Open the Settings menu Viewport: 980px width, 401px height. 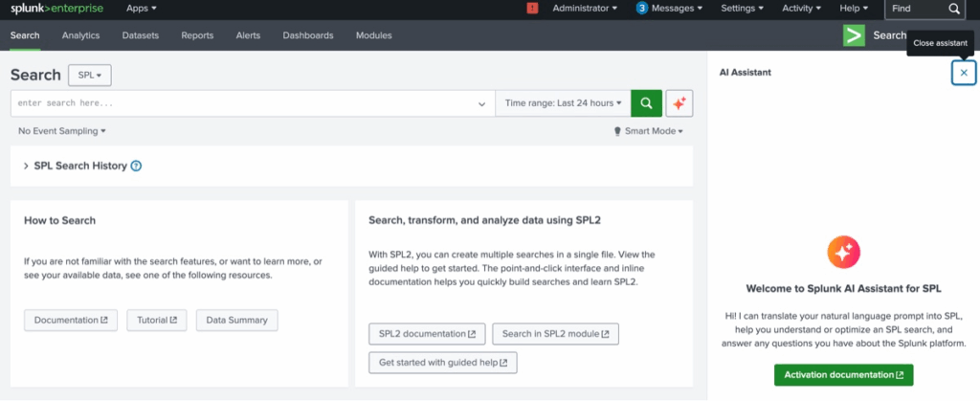click(x=742, y=9)
